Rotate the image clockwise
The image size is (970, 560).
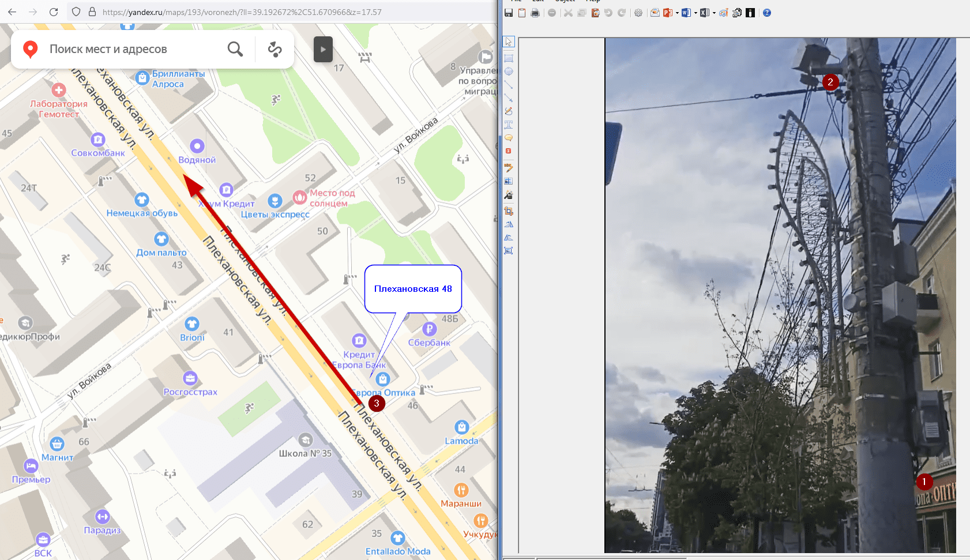pyautogui.click(x=509, y=224)
